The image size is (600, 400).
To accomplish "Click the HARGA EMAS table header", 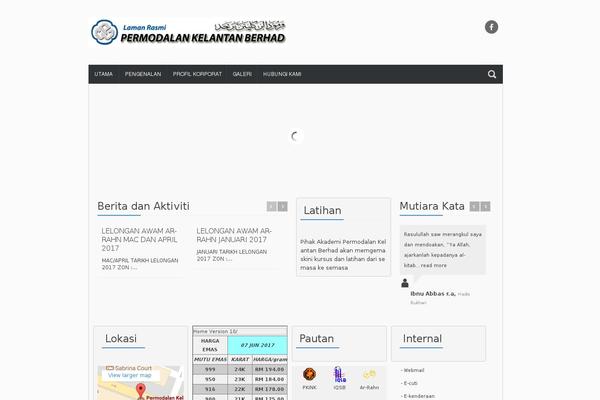I will [x=210, y=345].
